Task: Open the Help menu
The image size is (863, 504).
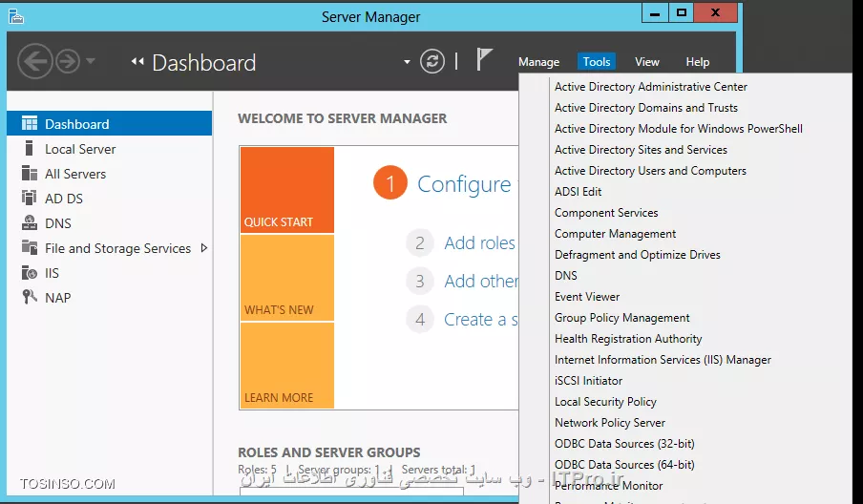Action: (697, 62)
